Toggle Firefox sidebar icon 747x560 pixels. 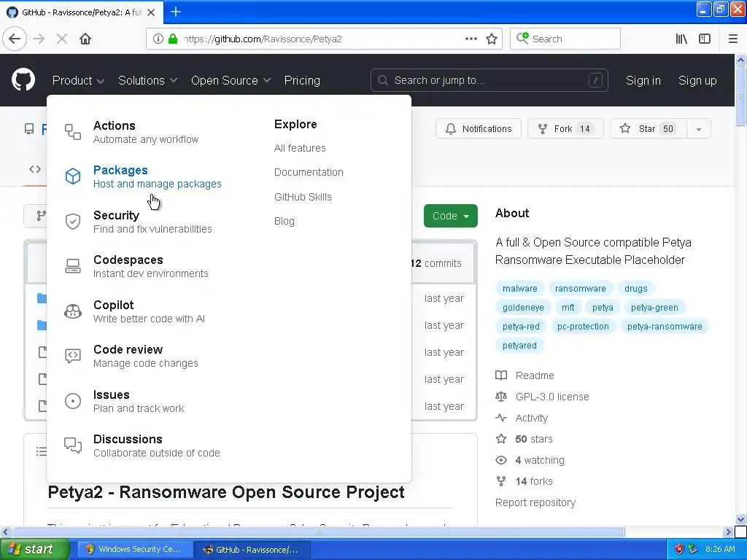pyautogui.click(x=705, y=39)
